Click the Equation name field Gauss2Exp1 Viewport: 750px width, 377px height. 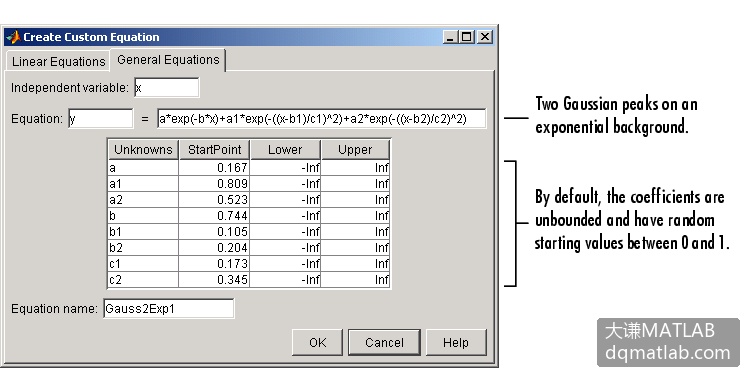pyautogui.click(x=168, y=309)
